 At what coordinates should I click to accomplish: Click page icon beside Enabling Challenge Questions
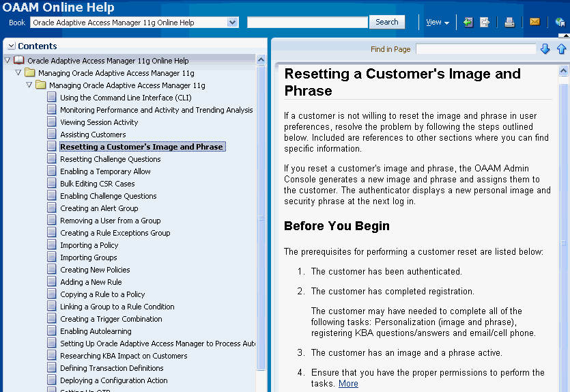pyautogui.click(x=52, y=195)
